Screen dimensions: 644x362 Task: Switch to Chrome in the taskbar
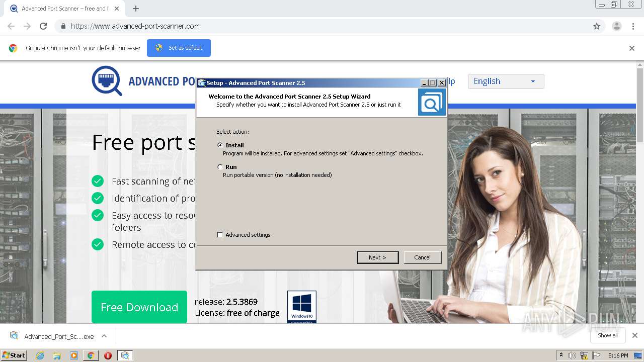point(91,355)
